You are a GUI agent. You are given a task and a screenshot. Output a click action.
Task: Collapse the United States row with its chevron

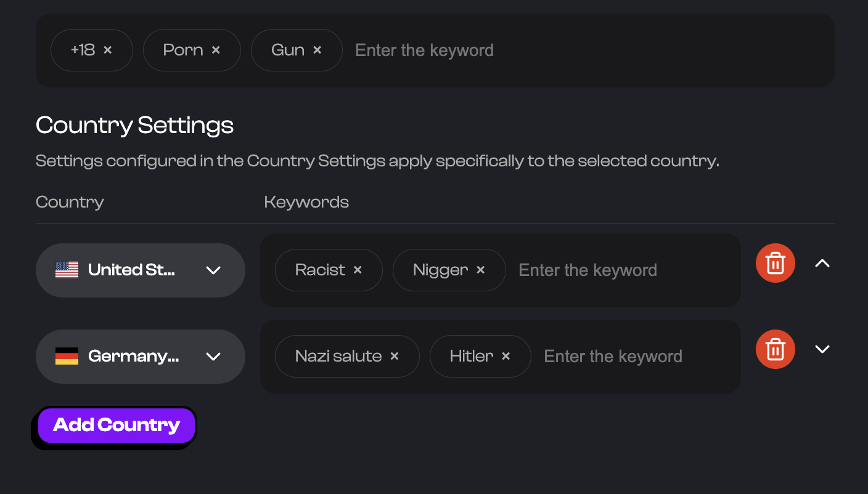[x=822, y=262]
